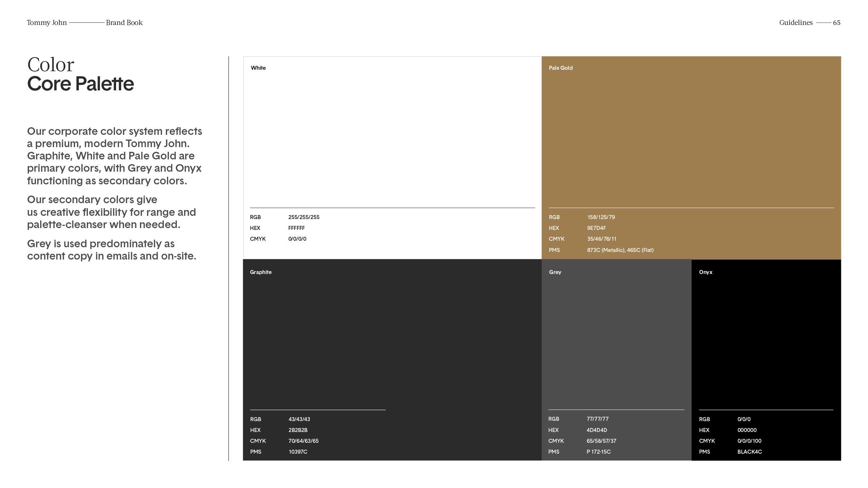Click the CMYK label under Graphite

pos(258,441)
